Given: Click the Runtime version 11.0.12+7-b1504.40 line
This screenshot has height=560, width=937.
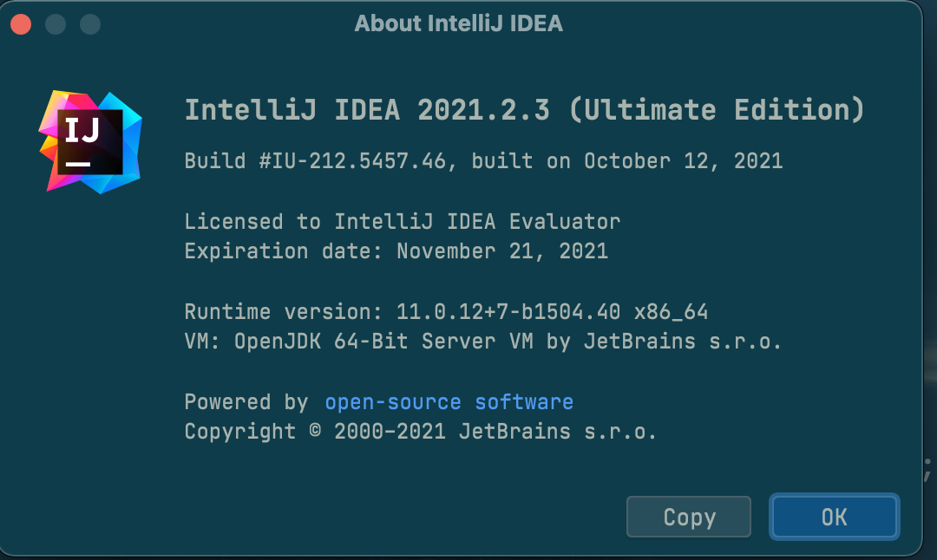Looking at the screenshot, I should click(x=446, y=312).
